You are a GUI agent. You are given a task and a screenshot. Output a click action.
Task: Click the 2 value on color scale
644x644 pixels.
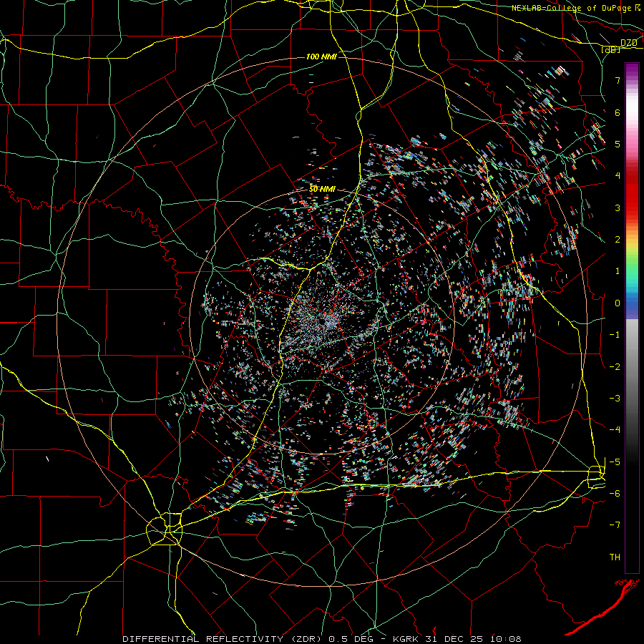pos(618,240)
